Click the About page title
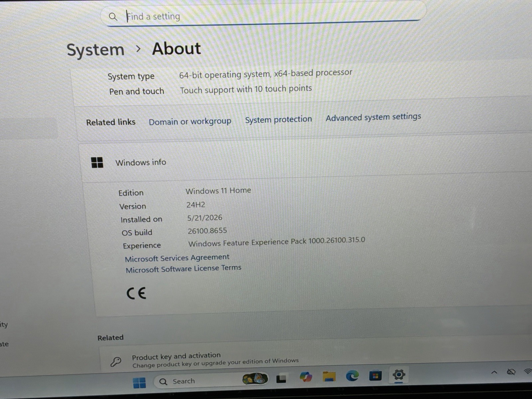The width and height of the screenshot is (532, 399). pos(176,49)
